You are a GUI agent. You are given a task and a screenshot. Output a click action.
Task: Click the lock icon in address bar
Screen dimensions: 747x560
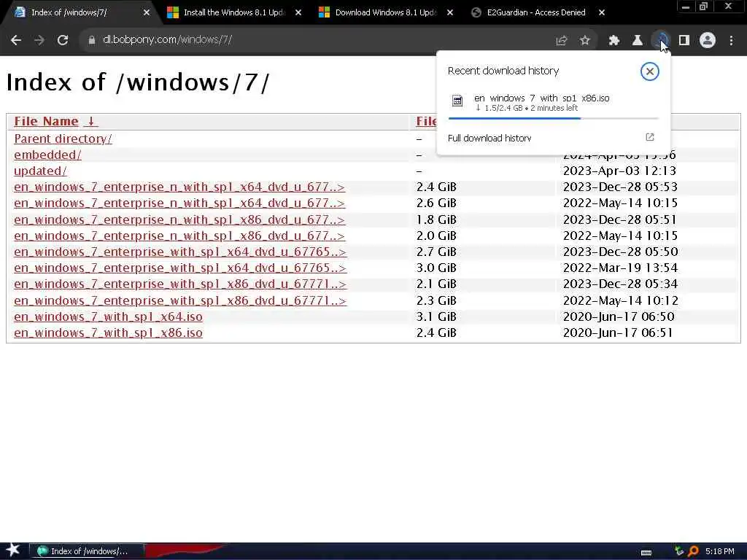pyautogui.click(x=91, y=40)
